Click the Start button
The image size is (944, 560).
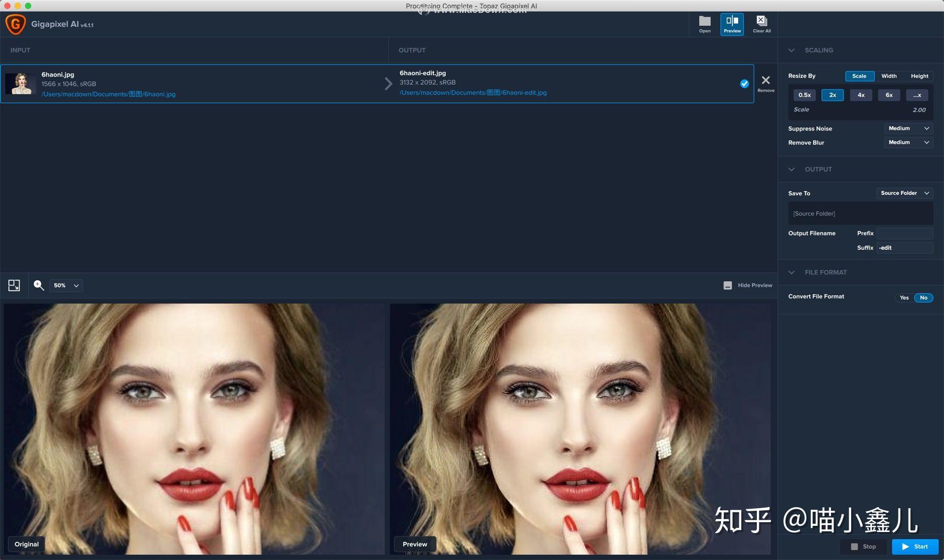(914, 547)
